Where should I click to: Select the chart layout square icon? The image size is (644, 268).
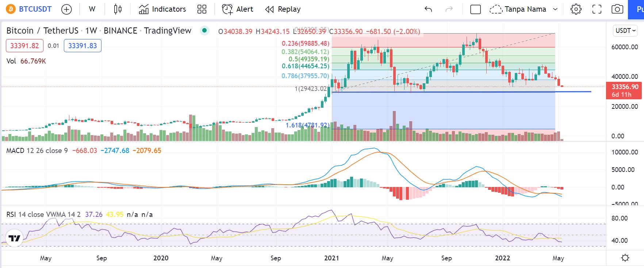(475, 9)
